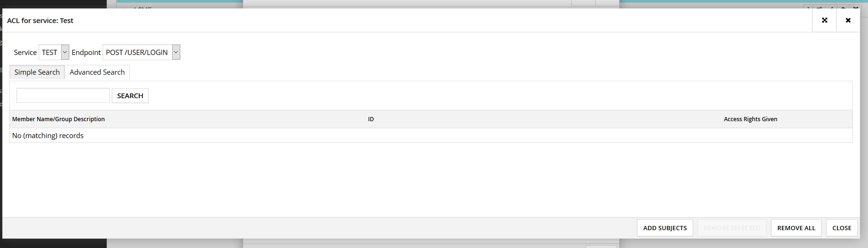The width and height of the screenshot is (868, 248).
Task: Maximize the ACL dialog with the expand icon
Action: [x=824, y=20]
